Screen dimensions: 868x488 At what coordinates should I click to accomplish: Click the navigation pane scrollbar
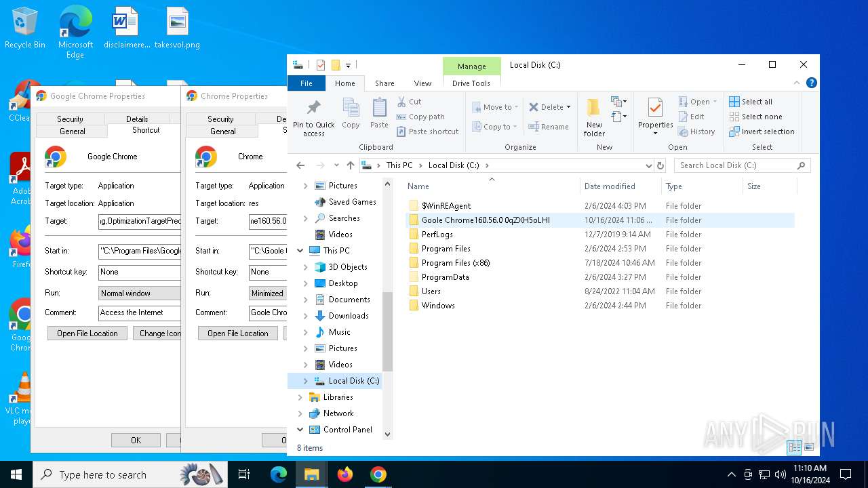point(388,332)
